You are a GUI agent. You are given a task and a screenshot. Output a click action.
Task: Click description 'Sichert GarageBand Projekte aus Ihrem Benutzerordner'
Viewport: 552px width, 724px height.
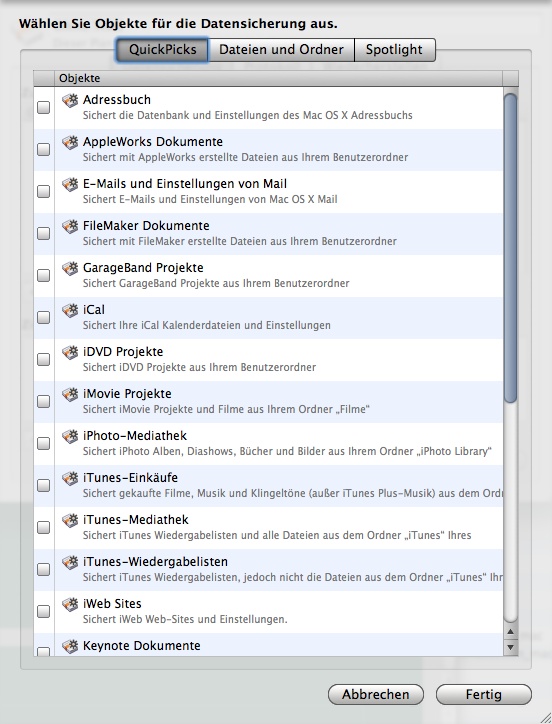[216, 283]
